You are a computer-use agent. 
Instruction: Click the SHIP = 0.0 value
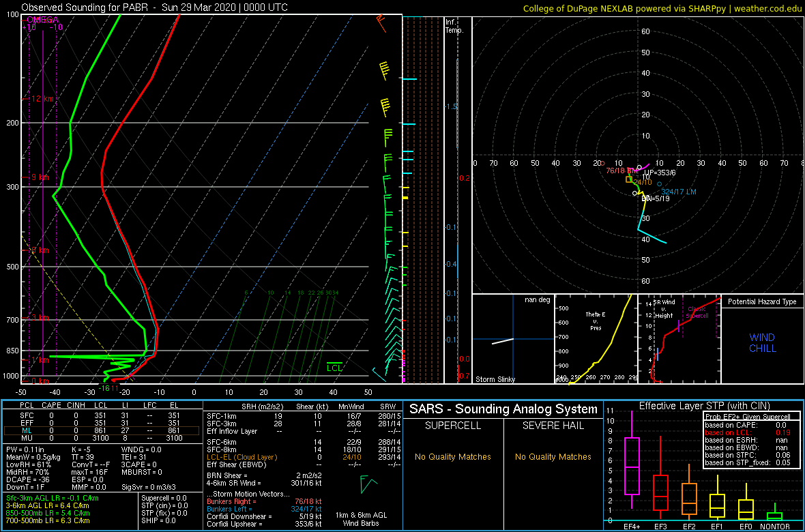click(x=159, y=520)
